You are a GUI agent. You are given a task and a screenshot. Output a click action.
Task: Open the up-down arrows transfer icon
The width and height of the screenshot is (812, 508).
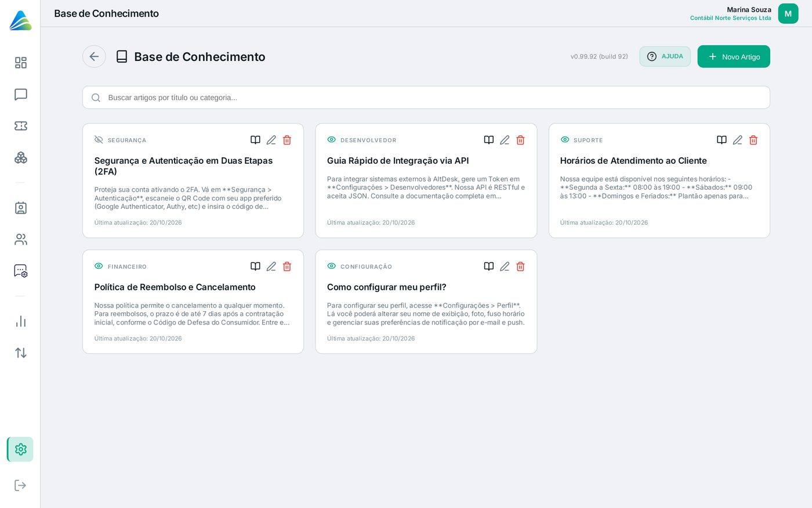click(x=21, y=352)
